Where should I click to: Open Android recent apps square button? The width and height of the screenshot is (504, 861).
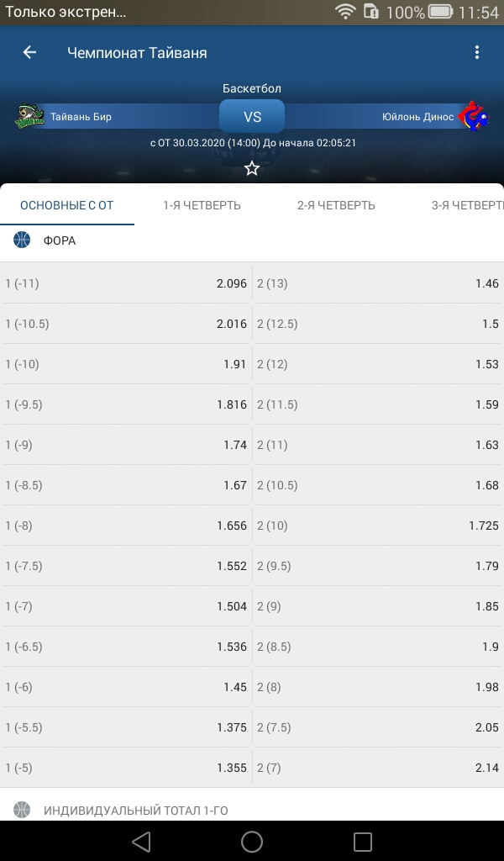click(363, 841)
